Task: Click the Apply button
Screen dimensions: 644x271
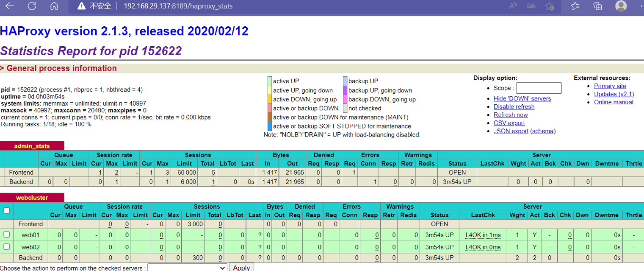Action: pos(241,268)
